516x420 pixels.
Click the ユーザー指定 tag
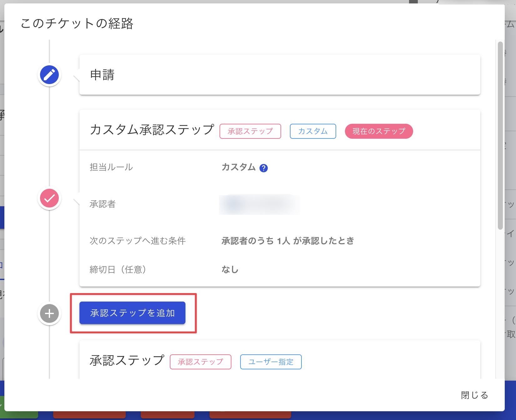point(271,362)
